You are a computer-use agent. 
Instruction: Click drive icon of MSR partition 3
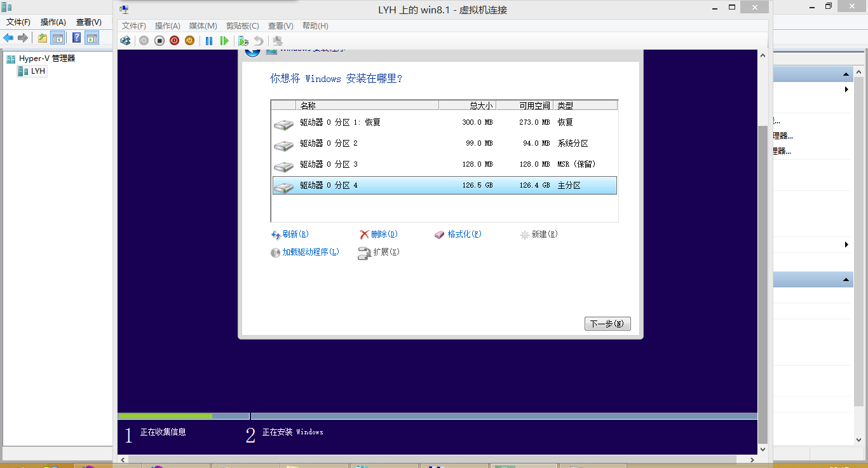(283, 167)
